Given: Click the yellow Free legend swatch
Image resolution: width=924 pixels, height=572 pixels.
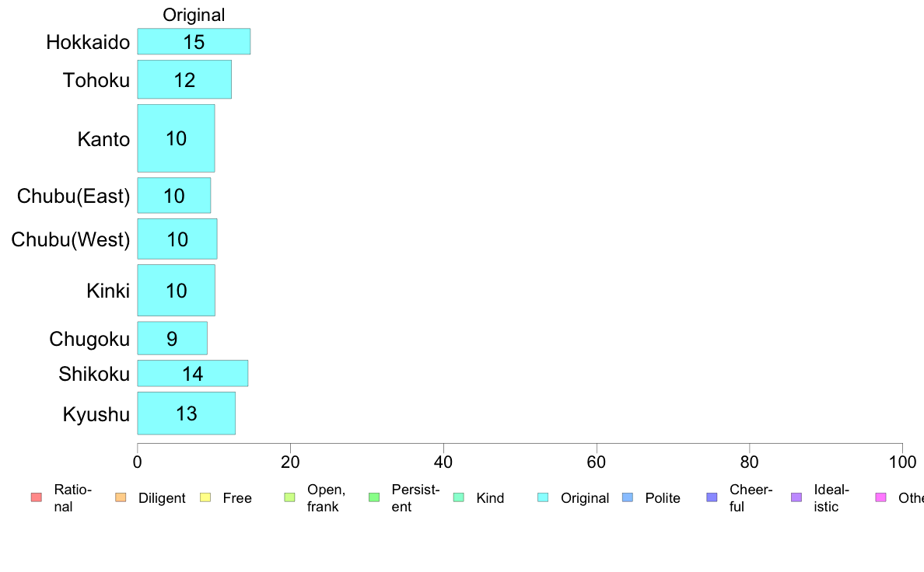Looking at the screenshot, I should (x=205, y=497).
